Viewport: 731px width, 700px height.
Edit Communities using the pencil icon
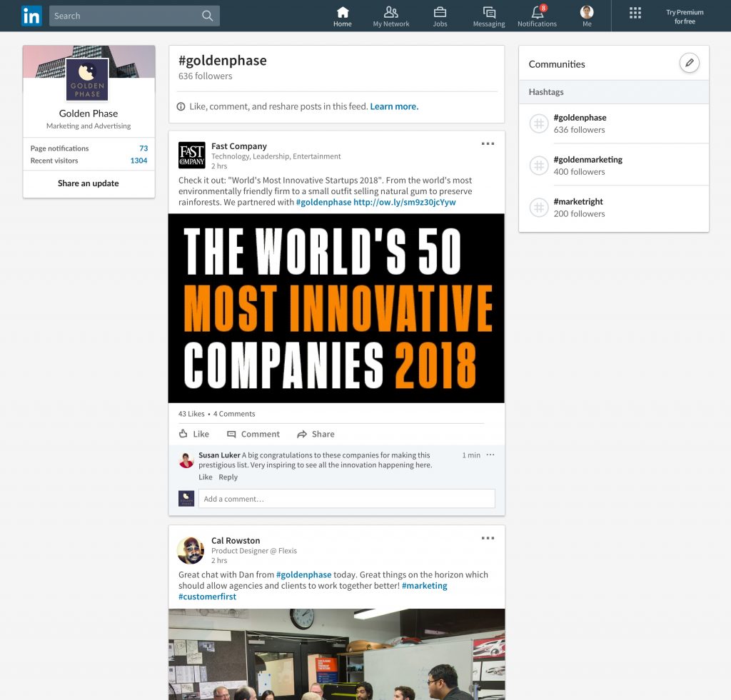pos(690,63)
